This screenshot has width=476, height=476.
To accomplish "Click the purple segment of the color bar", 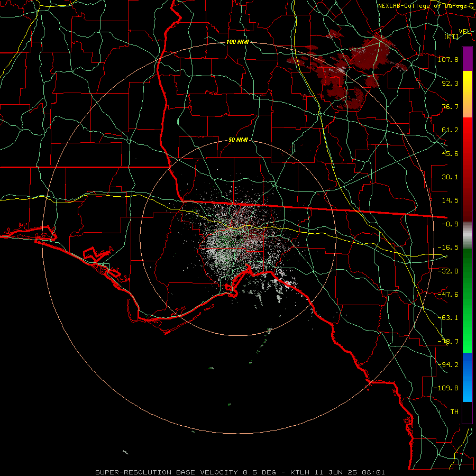I will click(x=467, y=59).
